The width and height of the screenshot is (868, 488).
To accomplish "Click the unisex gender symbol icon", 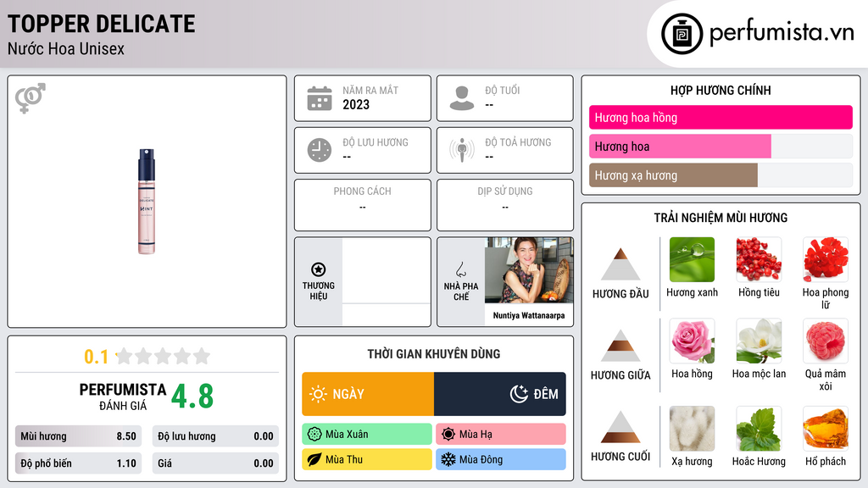I will 30,98.
